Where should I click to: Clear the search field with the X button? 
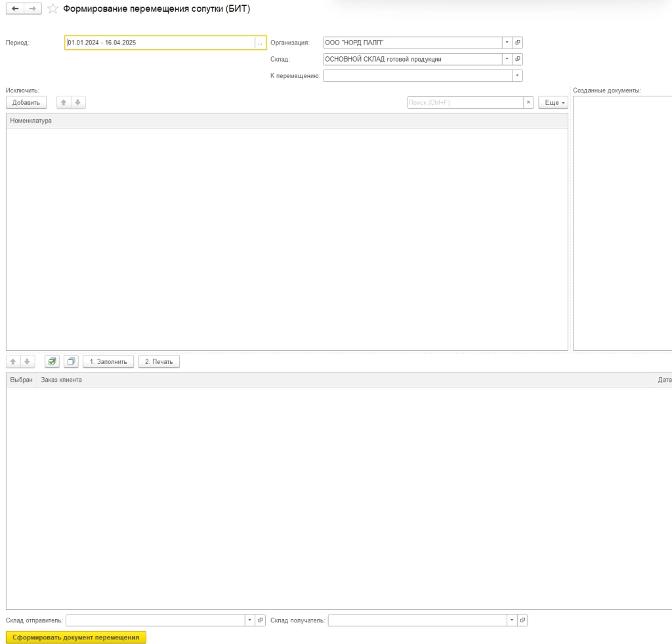click(x=528, y=103)
